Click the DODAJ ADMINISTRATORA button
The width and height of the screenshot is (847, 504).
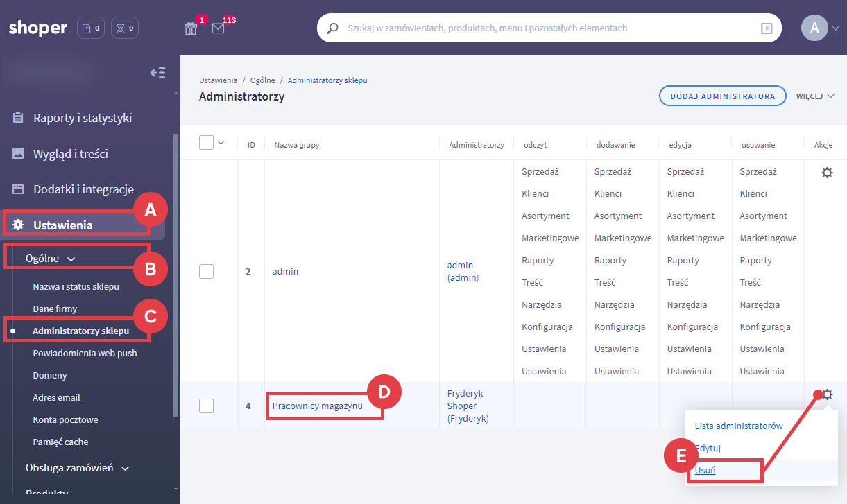[x=722, y=96]
